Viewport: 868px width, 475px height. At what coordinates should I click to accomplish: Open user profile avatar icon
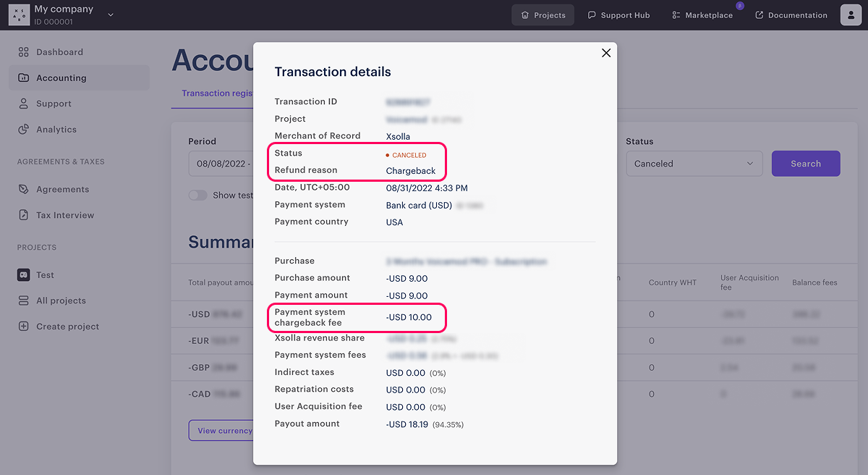coord(851,15)
